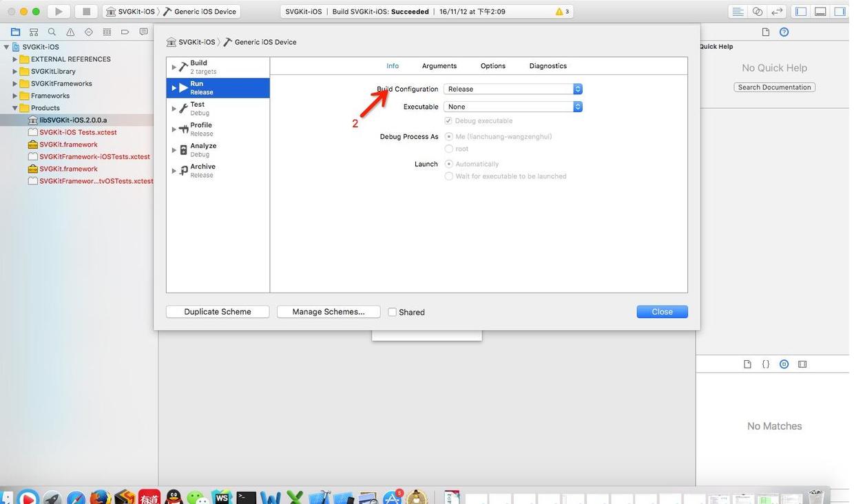Select the Frameworks folder row

[x=77, y=96]
